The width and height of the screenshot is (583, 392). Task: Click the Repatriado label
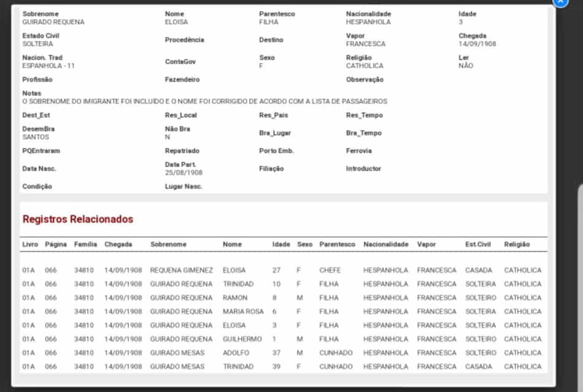tap(182, 151)
